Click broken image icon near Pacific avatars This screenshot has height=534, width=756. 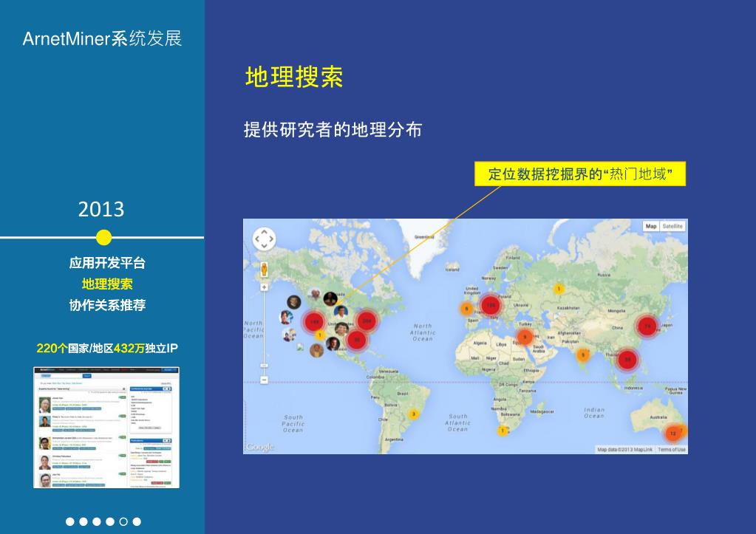[300, 347]
